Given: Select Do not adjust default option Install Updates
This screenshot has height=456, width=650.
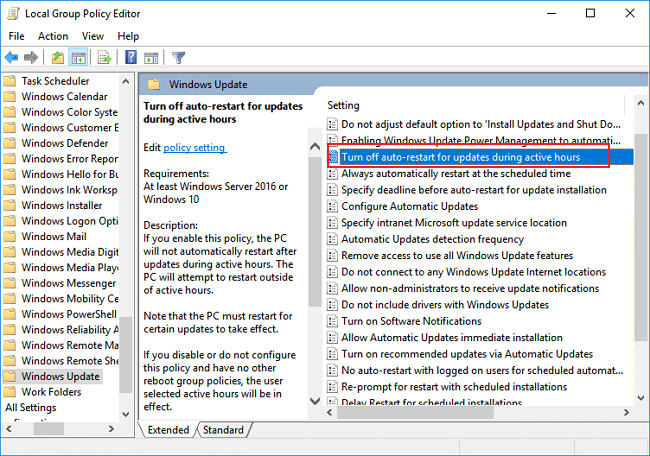Looking at the screenshot, I should pos(481,124).
